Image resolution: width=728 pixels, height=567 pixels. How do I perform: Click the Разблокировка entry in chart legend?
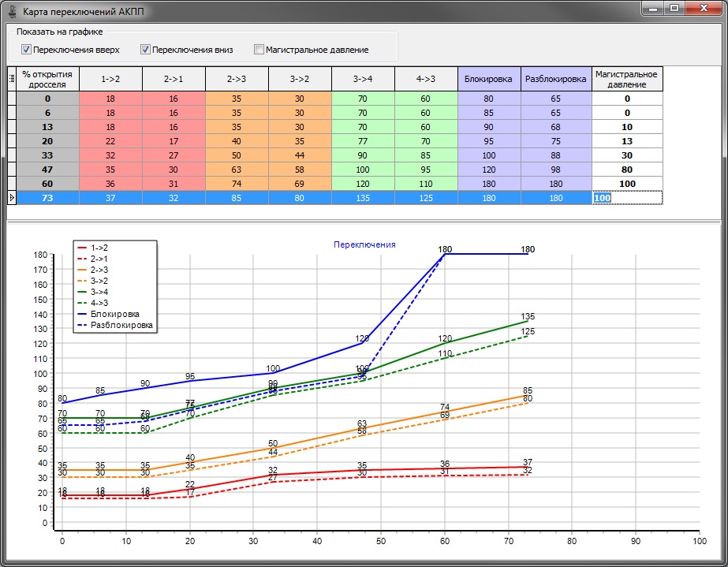click(x=121, y=325)
